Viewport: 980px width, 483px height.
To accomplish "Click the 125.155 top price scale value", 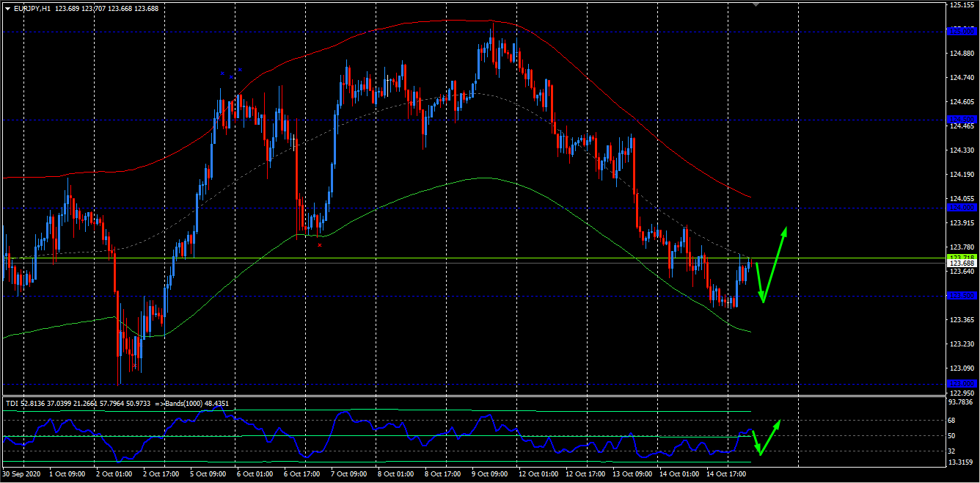I will tap(962, 5).
